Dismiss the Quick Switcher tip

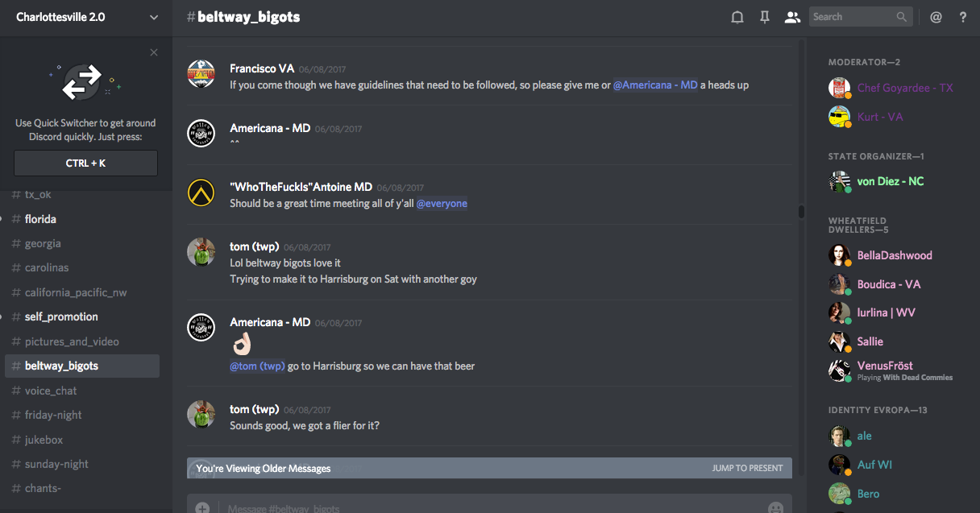coord(154,53)
